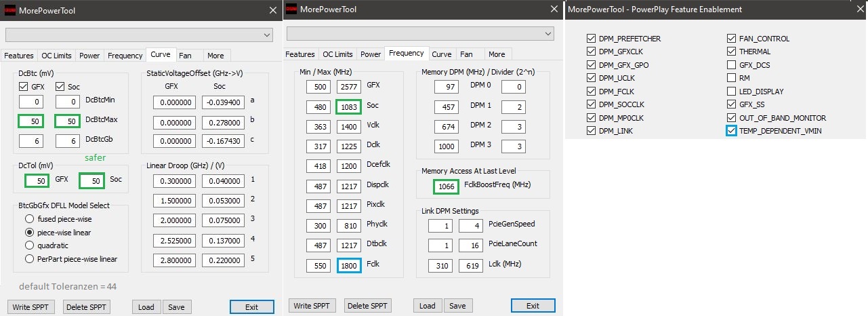Click Memory DPM 3 frequency field 1000
The image size is (868, 316).
(447, 146)
